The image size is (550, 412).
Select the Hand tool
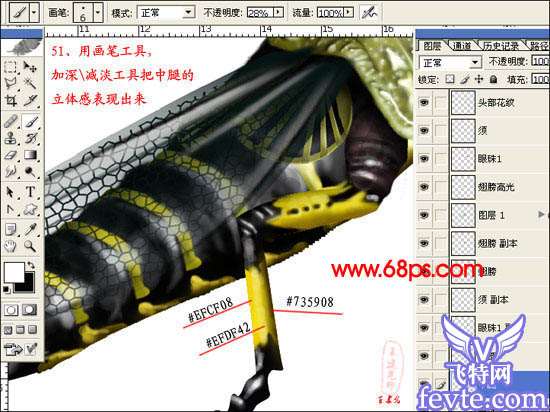coord(11,246)
